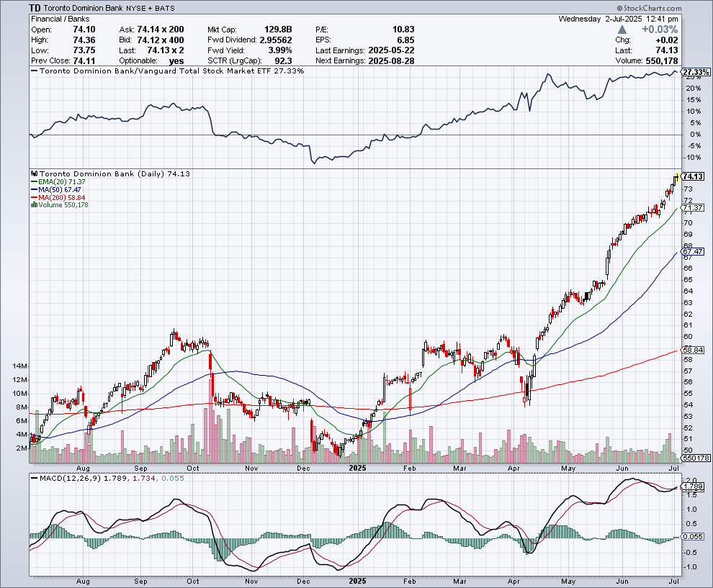Click the header Volume value 550,178
Image resolution: width=713 pixels, height=588 pixels.
662,61
